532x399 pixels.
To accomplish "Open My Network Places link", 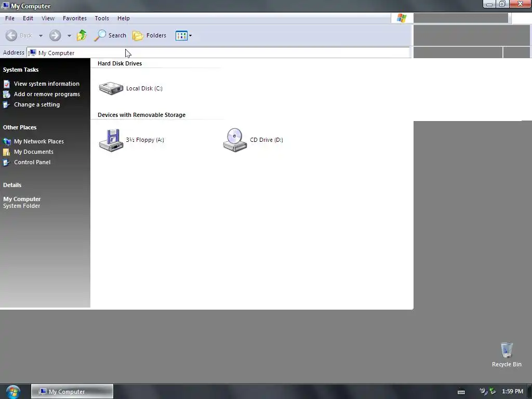I will click(38, 141).
